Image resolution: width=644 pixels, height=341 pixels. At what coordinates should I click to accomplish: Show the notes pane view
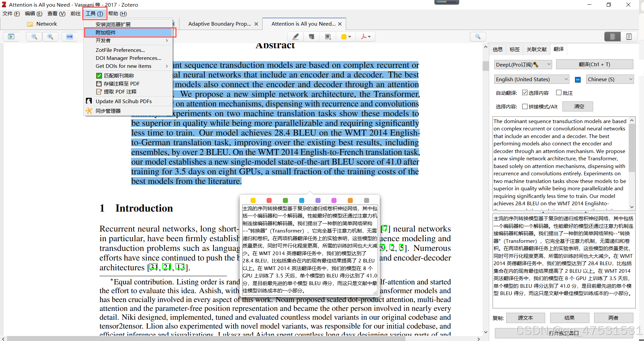pos(629,37)
